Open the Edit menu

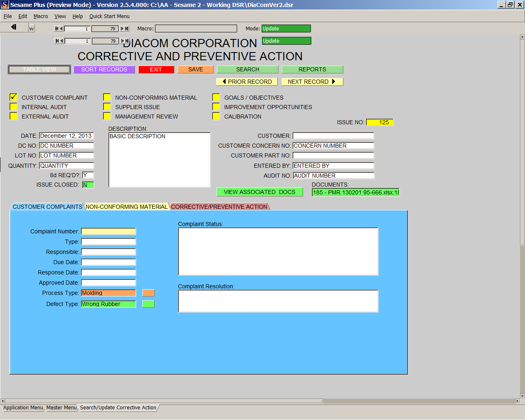pos(23,16)
